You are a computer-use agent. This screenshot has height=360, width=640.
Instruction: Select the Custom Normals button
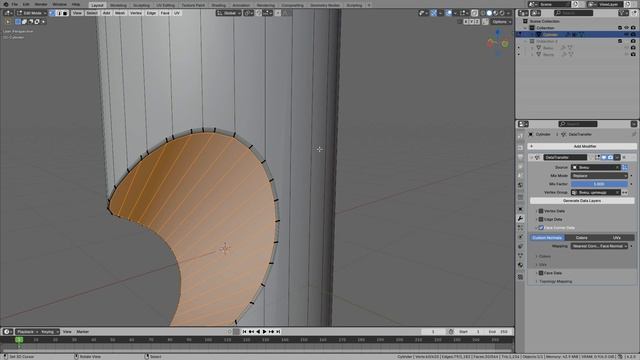[547, 238]
